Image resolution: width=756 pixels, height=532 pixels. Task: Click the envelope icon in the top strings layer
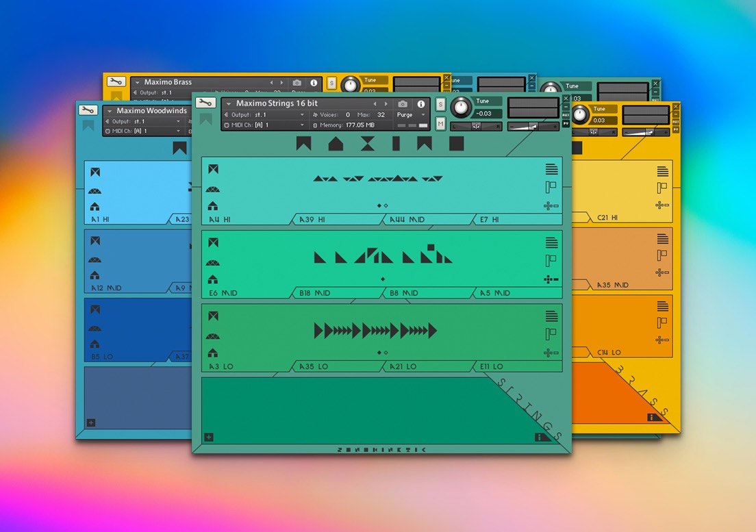[x=213, y=169]
